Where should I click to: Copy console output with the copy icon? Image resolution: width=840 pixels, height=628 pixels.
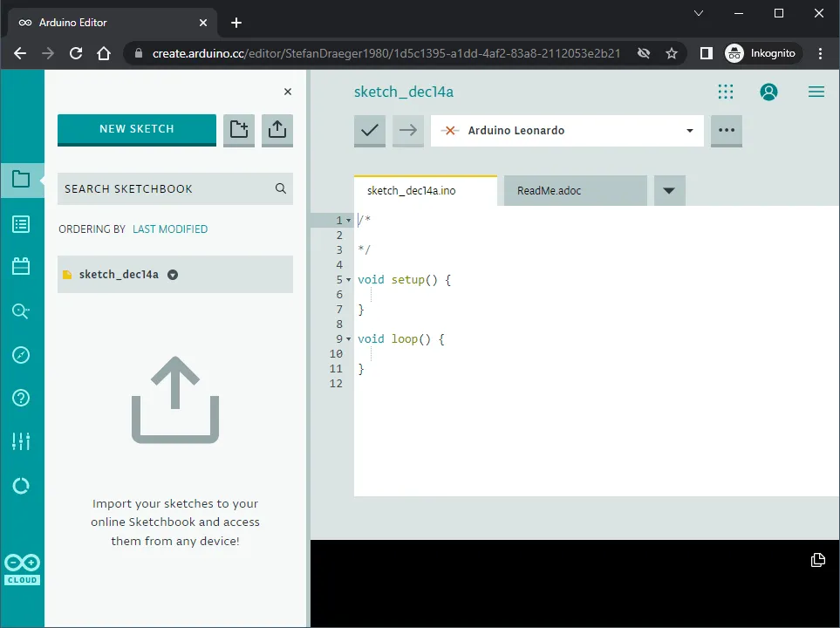[816, 561]
